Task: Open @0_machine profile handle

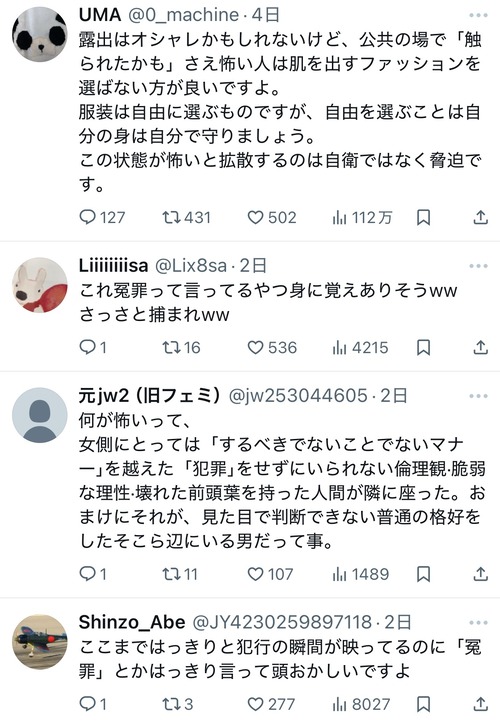Action: [184, 15]
